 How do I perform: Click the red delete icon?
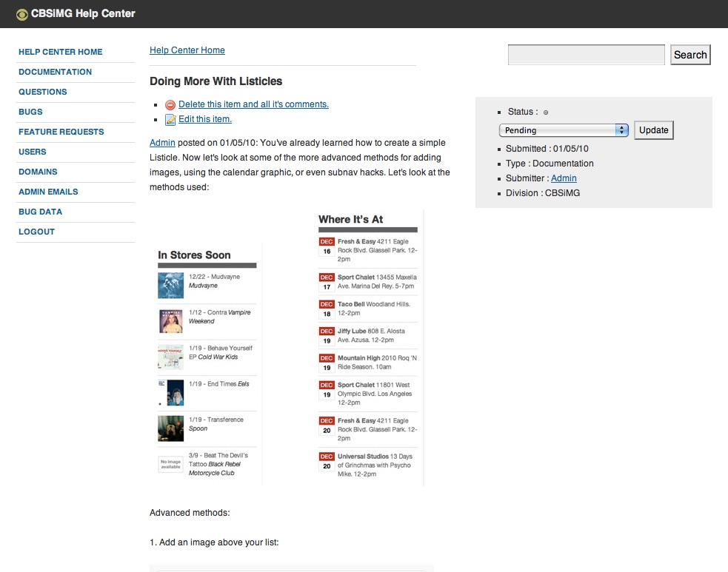click(x=170, y=105)
